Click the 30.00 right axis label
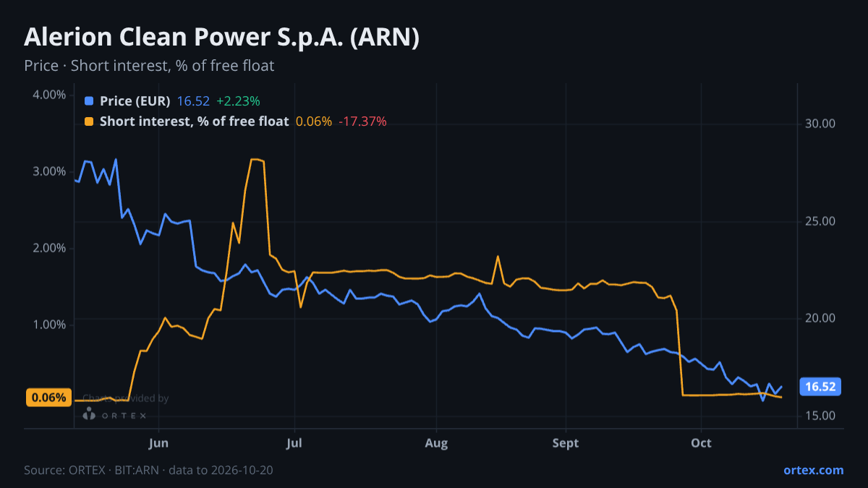Viewport: 868px width, 488px height. click(820, 124)
